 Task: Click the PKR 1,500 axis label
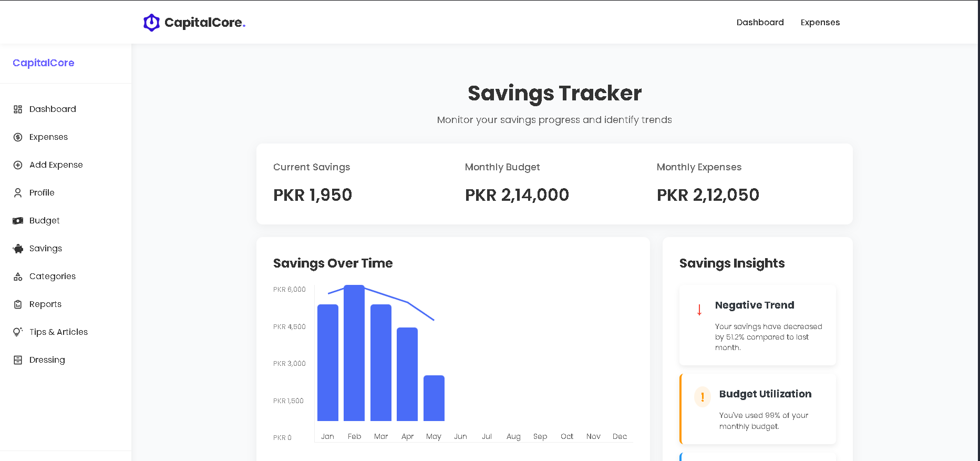click(288, 401)
